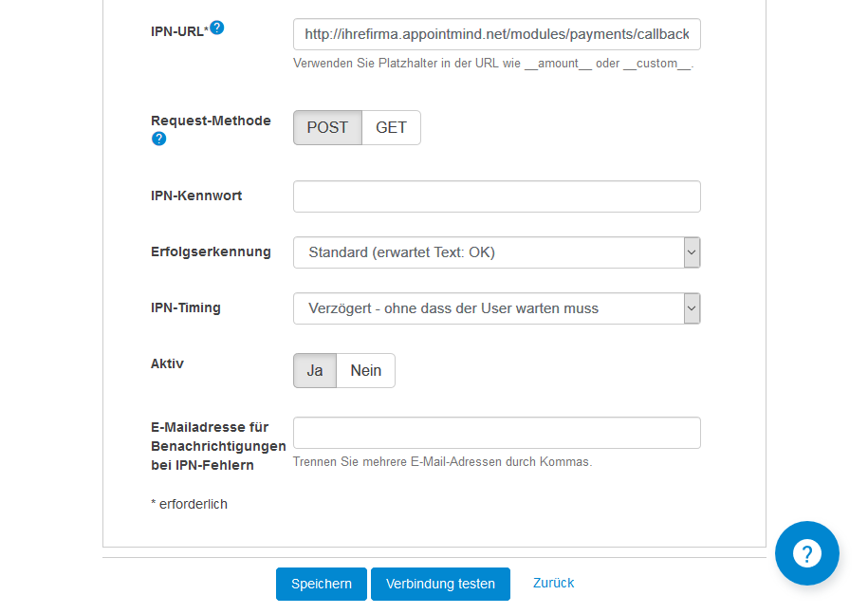
Task: Click the Erfolgserkennung label
Action: (211, 251)
